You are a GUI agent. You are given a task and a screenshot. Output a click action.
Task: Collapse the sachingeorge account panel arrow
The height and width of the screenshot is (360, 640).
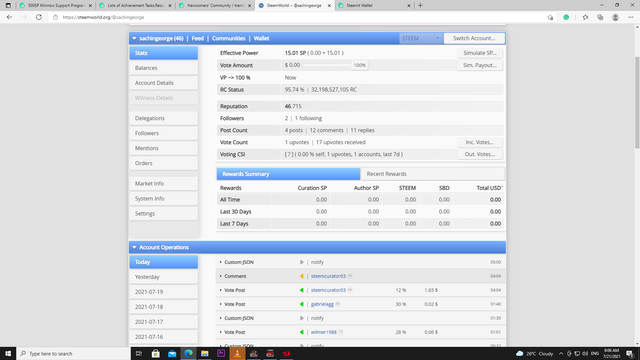click(134, 38)
